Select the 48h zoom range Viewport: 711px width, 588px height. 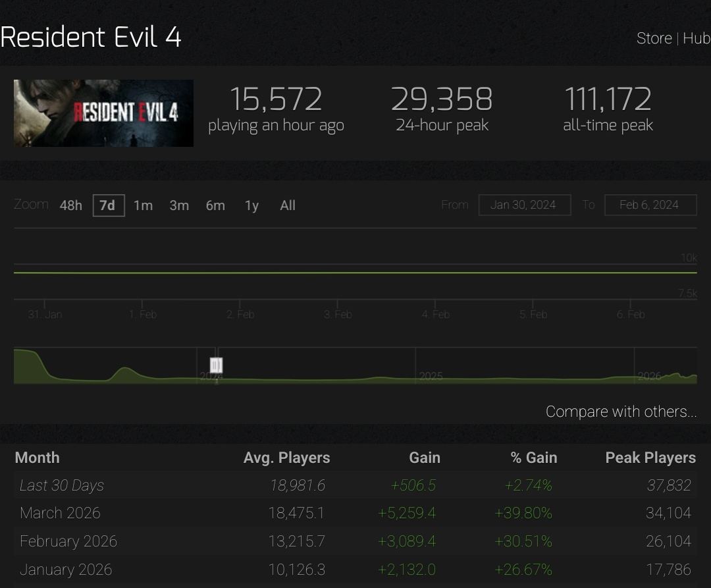pos(70,205)
